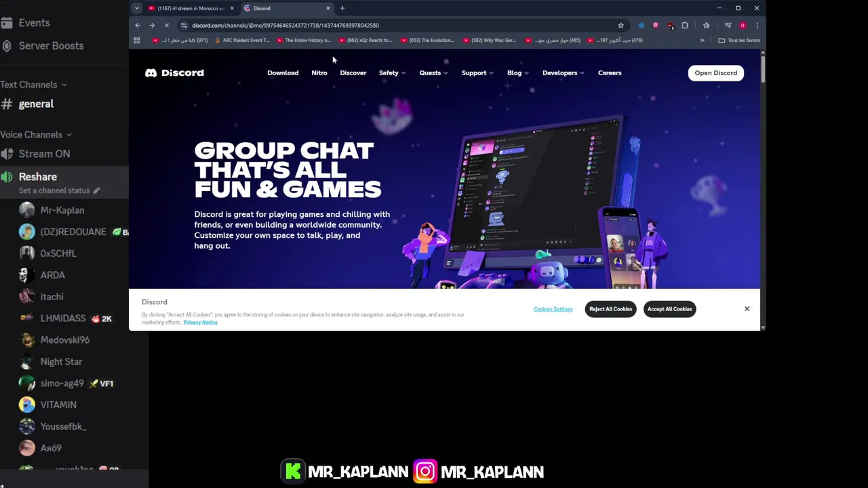Viewport: 868px width, 488px height.
Task: Open the Discover page
Action: (x=353, y=73)
